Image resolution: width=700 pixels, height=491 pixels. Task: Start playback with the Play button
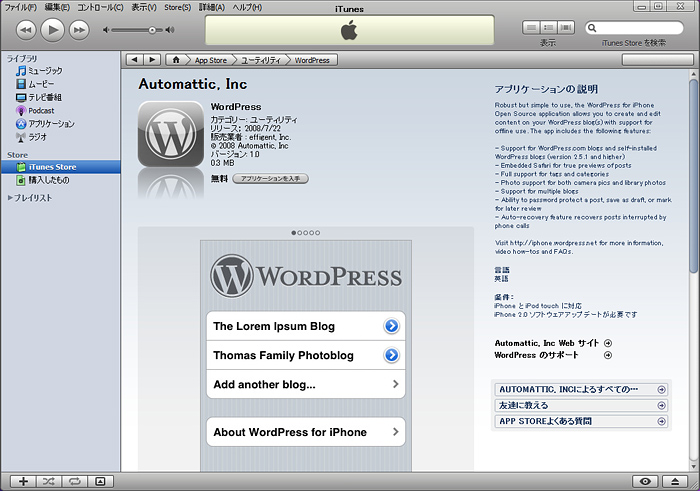[53, 30]
